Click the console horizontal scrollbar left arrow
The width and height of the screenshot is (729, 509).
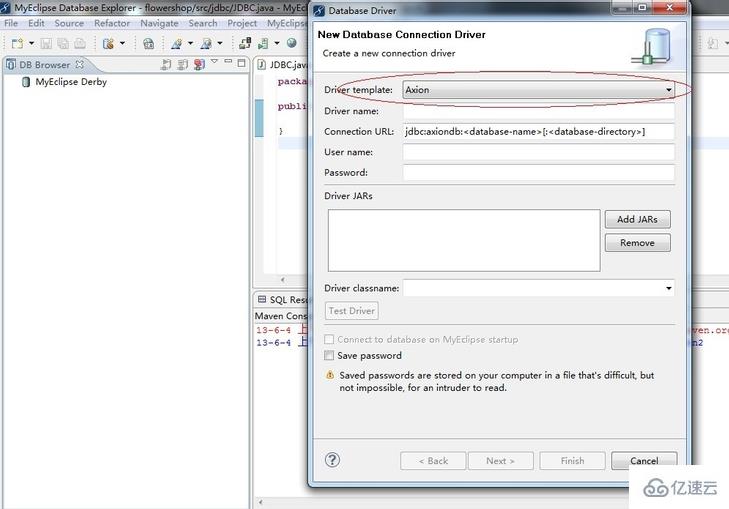coord(260,502)
